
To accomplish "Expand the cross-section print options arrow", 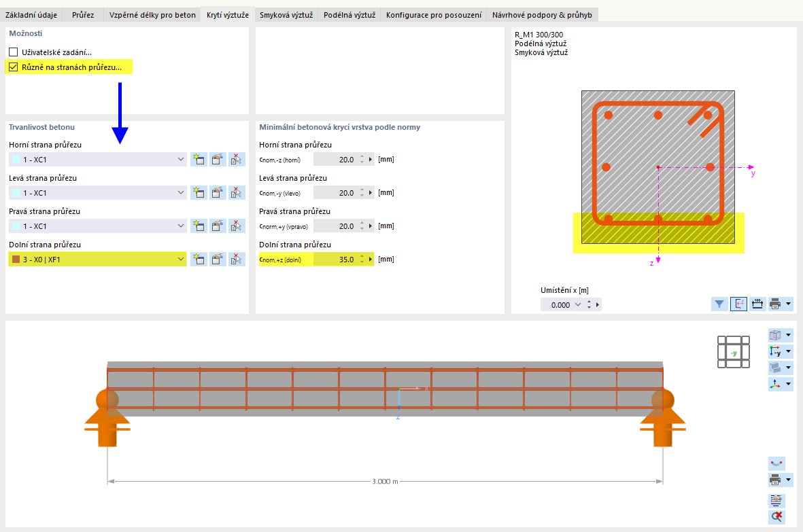I will [x=788, y=304].
